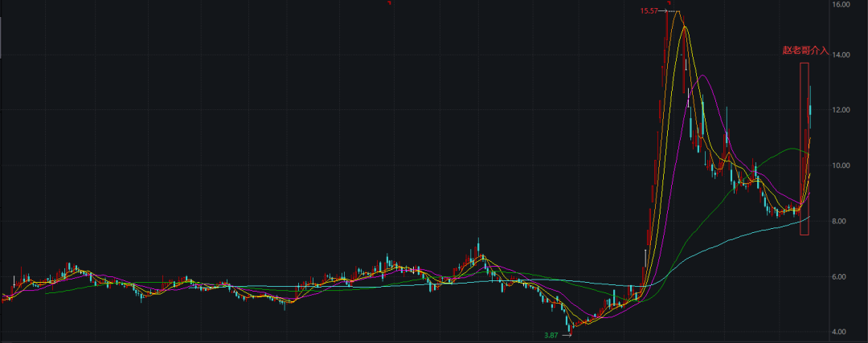
Task: Click the 10.00 price axis label
Action: tap(841, 165)
